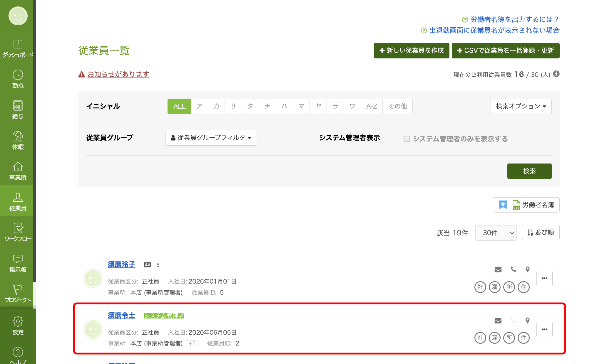This screenshot has width=602, height=364.
Task: Open the お知らせがあります notice link
Action: 118,74
